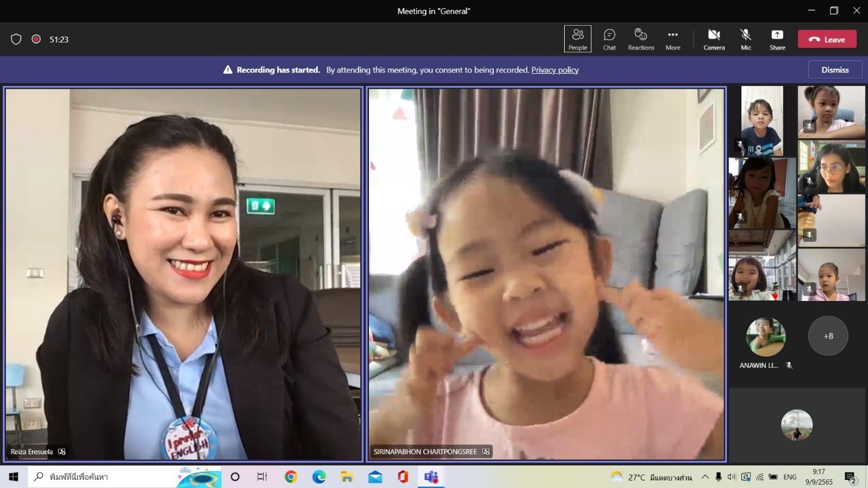The height and width of the screenshot is (488, 868).
Task: Select the thumbnail of girl wearing glasses
Action: 831,165
